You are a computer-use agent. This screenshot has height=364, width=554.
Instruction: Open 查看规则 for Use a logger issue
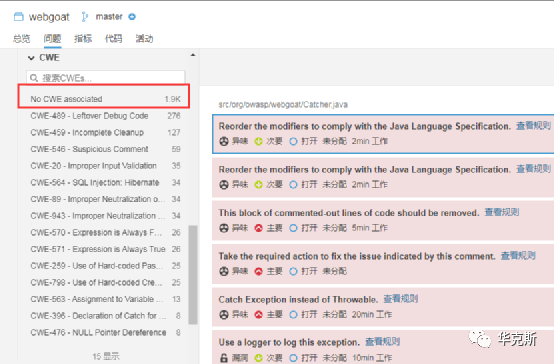tap(382, 341)
